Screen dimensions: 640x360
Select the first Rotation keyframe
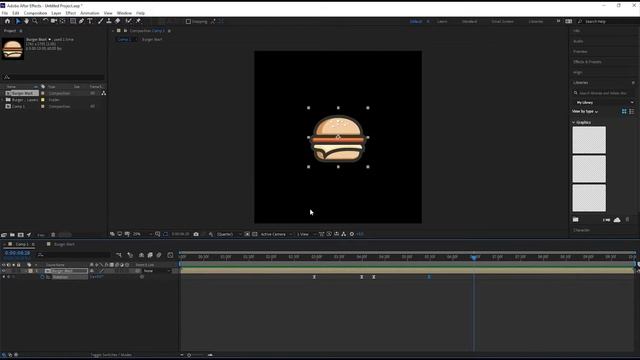314,277
